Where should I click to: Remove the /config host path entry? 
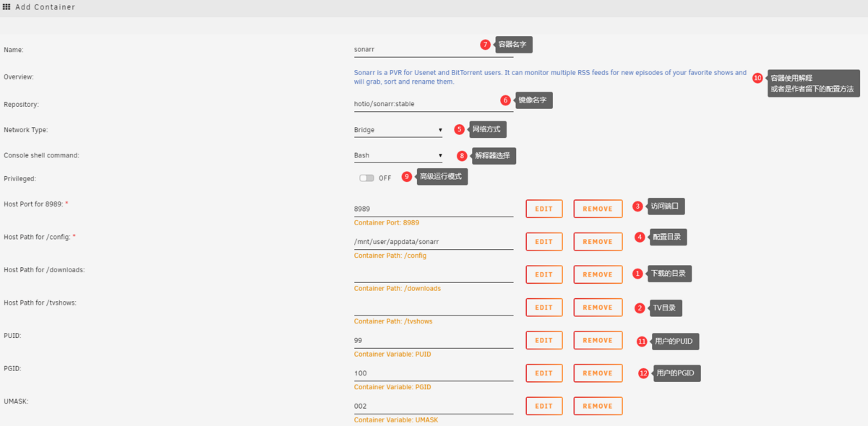pyautogui.click(x=598, y=242)
